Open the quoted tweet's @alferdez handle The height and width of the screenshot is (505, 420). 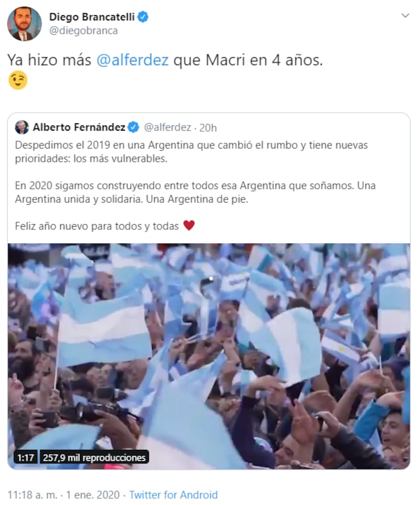pos(167,128)
